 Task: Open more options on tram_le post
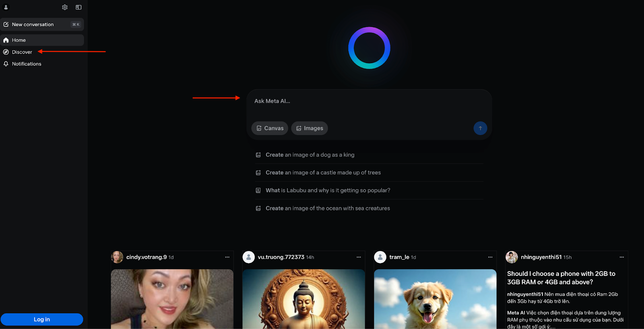point(490,257)
